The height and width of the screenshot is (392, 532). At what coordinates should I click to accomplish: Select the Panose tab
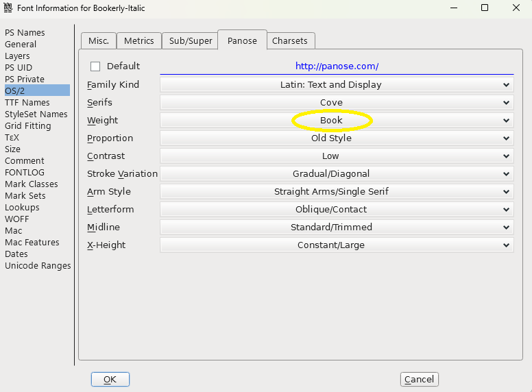tap(242, 40)
